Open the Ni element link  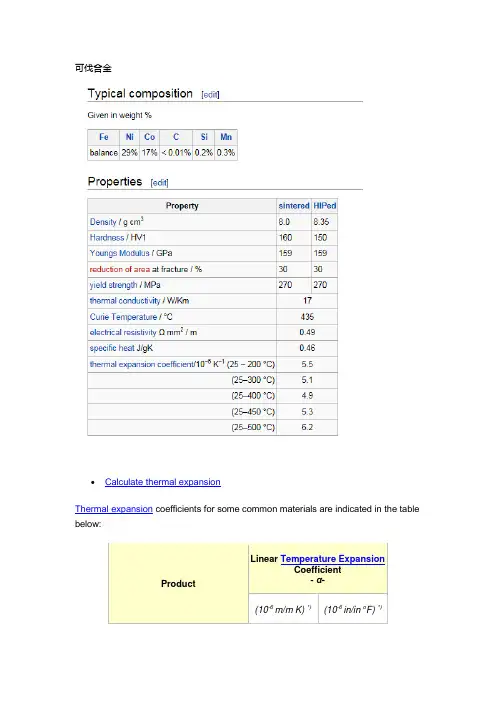click(129, 137)
